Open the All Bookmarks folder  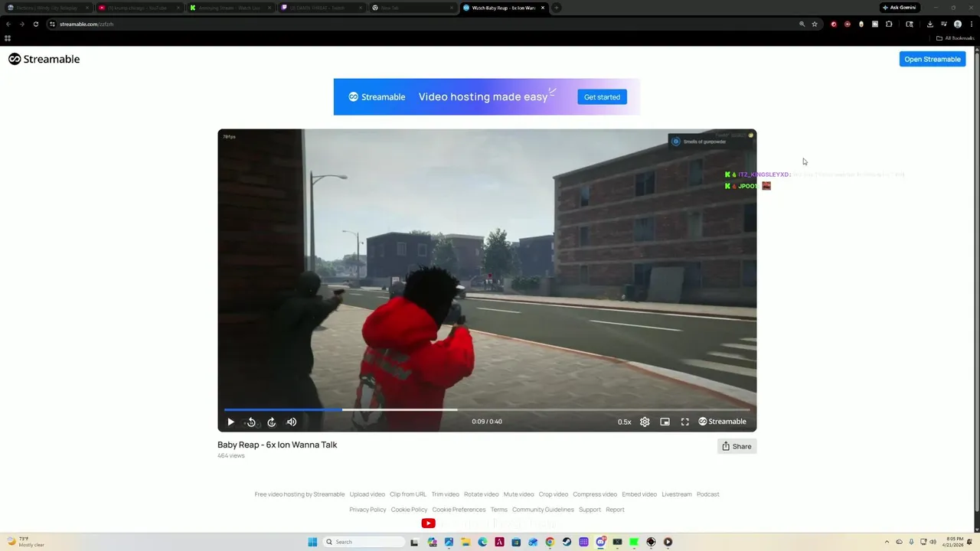pyautogui.click(x=955, y=38)
